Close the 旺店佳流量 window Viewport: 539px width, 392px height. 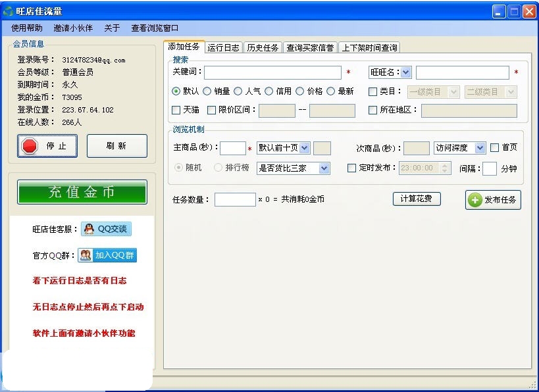click(x=529, y=12)
